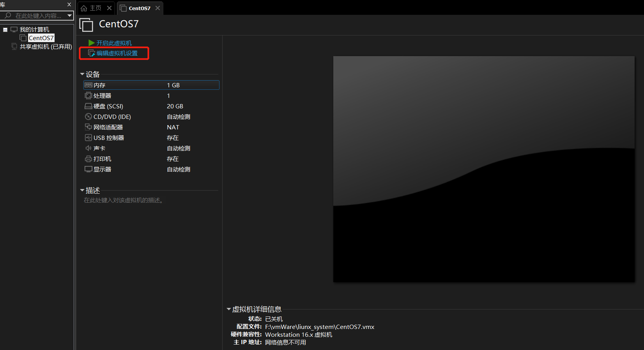Select the 处理器 device row label
Viewport: 644px width, 350px height.
102,95
